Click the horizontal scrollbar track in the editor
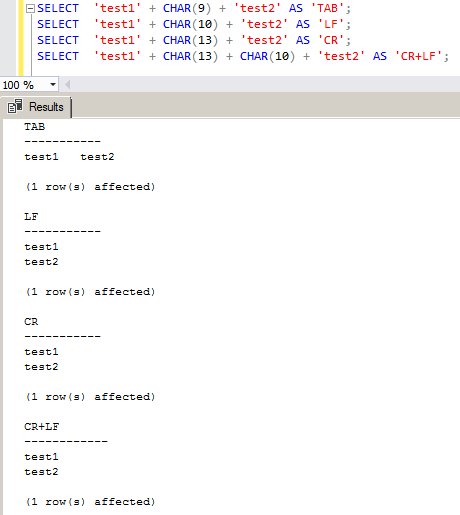 (x=265, y=85)
